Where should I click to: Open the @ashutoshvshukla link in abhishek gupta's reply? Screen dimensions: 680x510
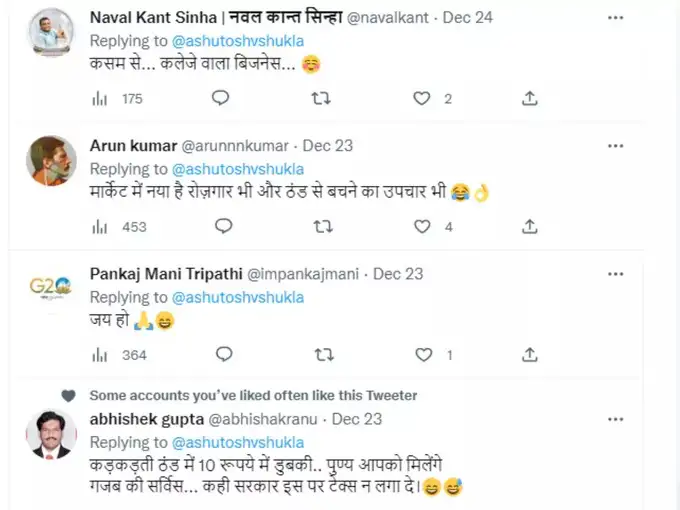click(x=238, y=442)
